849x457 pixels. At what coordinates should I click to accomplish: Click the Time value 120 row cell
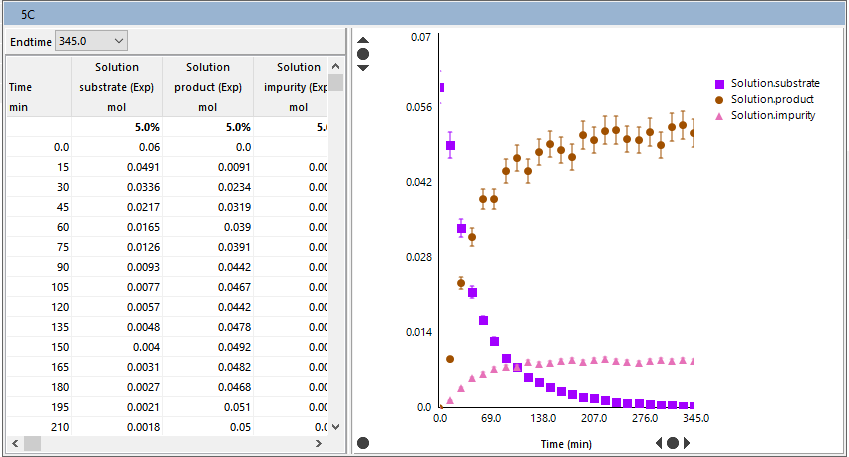click(39, 307)
